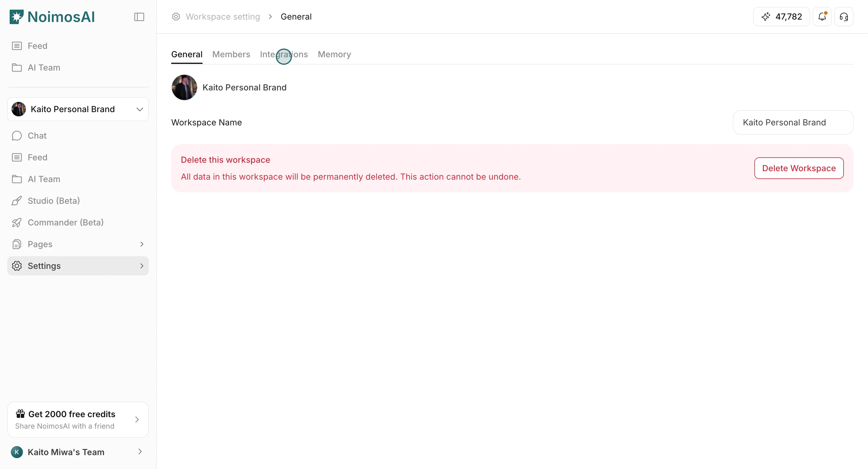Viewport: 868px width, 469px height.
Task: Click the Delete Workspace button
Action: coord(799,168)
